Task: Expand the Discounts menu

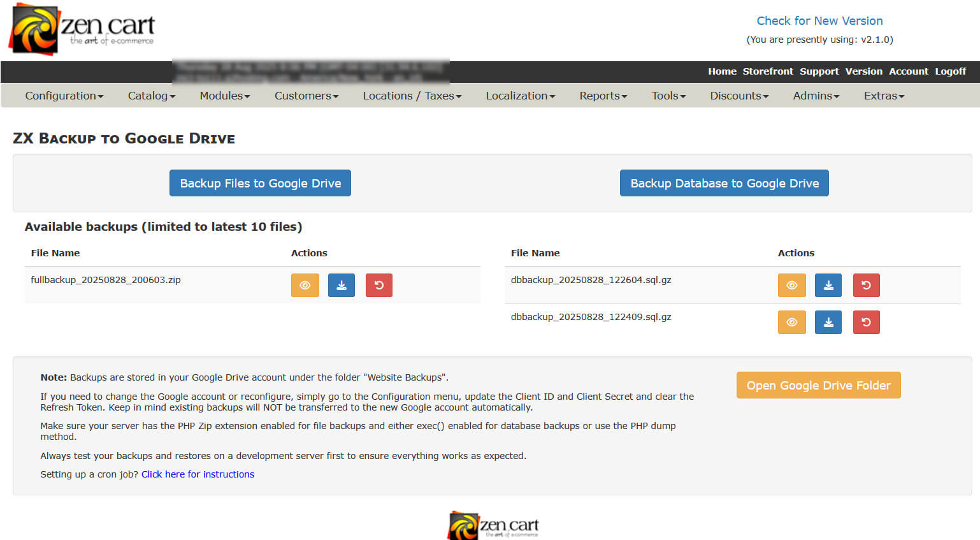Action: [x=739, y=96]
